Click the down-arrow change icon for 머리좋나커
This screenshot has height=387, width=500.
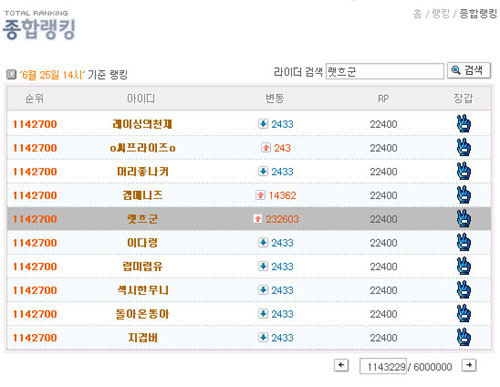[x=263, y=171]
